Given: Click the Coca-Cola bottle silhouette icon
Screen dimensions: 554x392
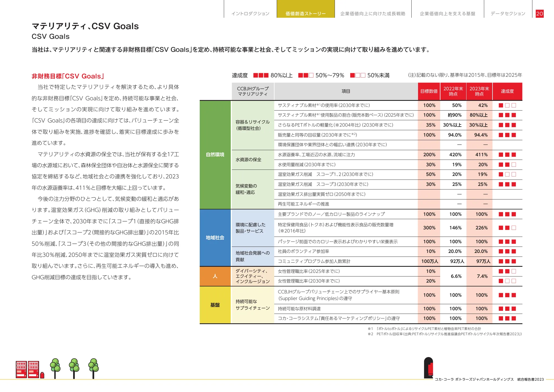Looking at the screenshot, I should tap(429, 368).
